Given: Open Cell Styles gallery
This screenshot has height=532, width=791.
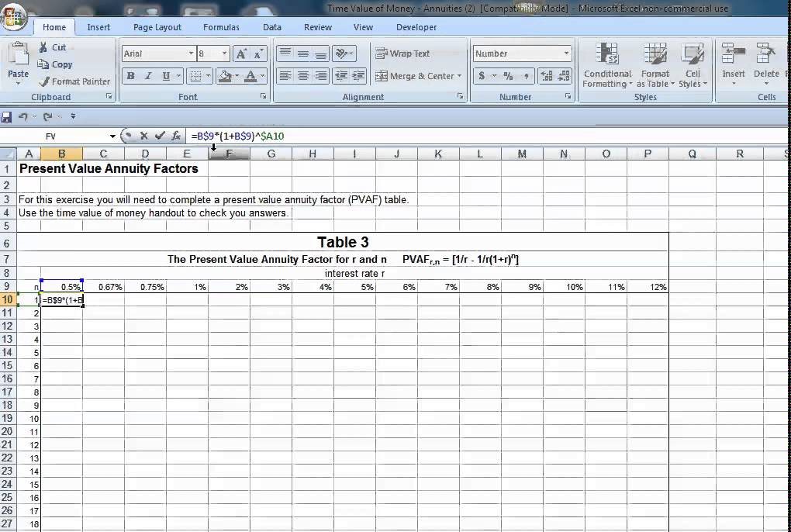Looking at the screenshot, I should (x=693, y=65).
